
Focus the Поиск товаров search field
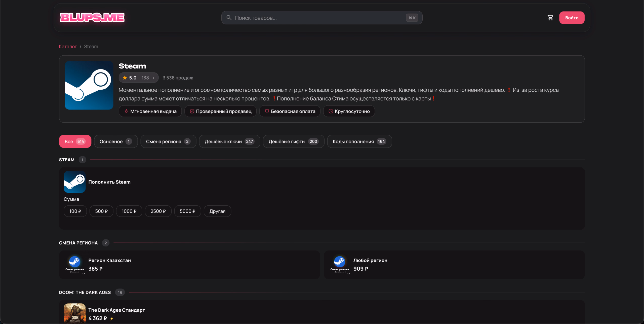point(322,18)
